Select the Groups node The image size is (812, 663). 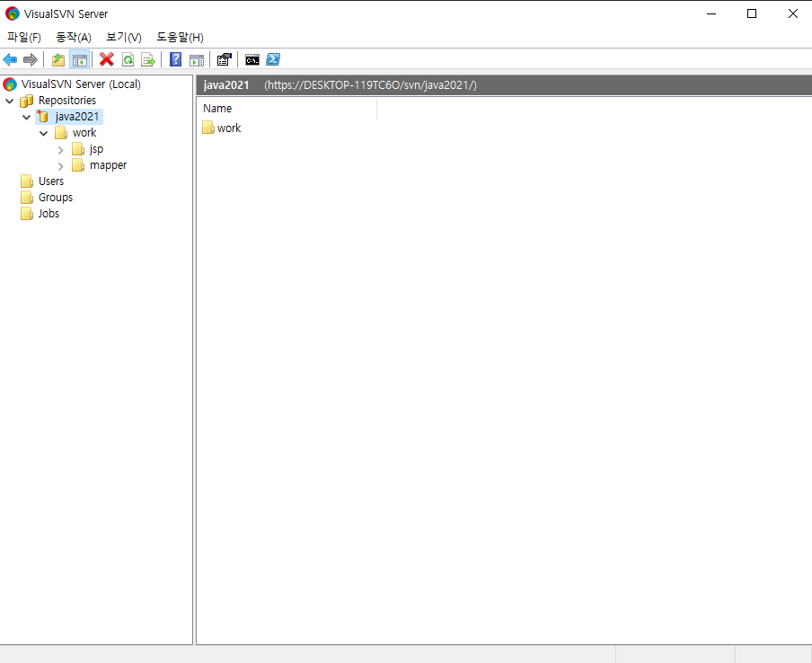click(x=56, y=198)
